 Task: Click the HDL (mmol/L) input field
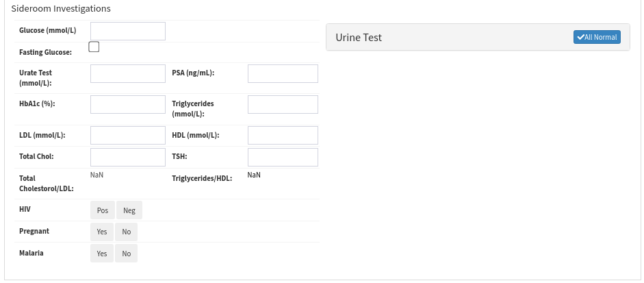pos(283,135)
